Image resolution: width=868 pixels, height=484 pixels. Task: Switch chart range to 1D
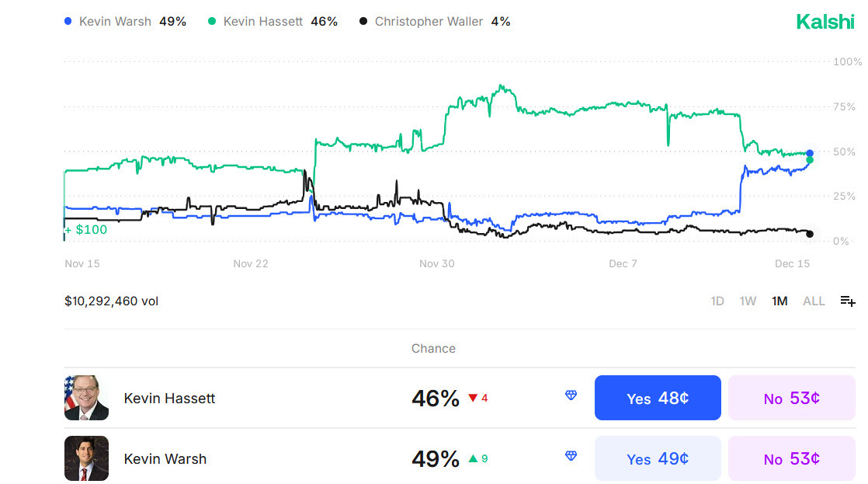click(x=717, y=301)
